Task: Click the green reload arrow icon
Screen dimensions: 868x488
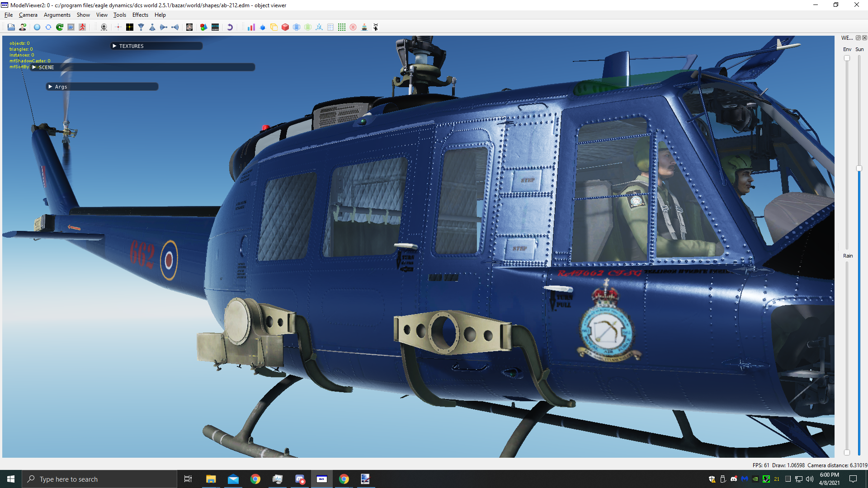Action: [x=60, y=27]
